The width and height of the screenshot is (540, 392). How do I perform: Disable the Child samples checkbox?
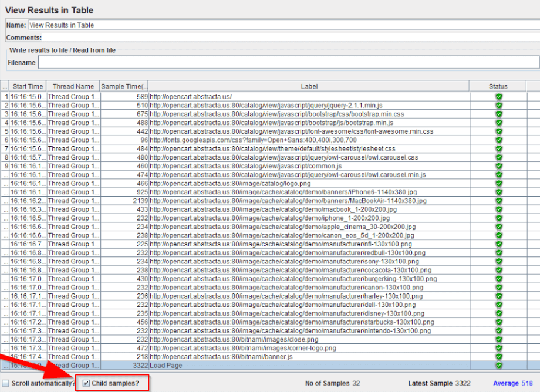coord(86,382)
